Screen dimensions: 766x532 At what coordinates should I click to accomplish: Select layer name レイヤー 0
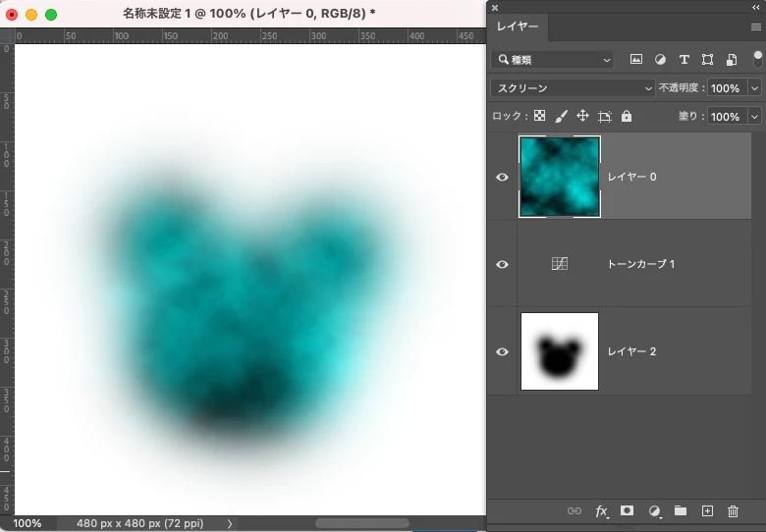click(x=631, y=177)
